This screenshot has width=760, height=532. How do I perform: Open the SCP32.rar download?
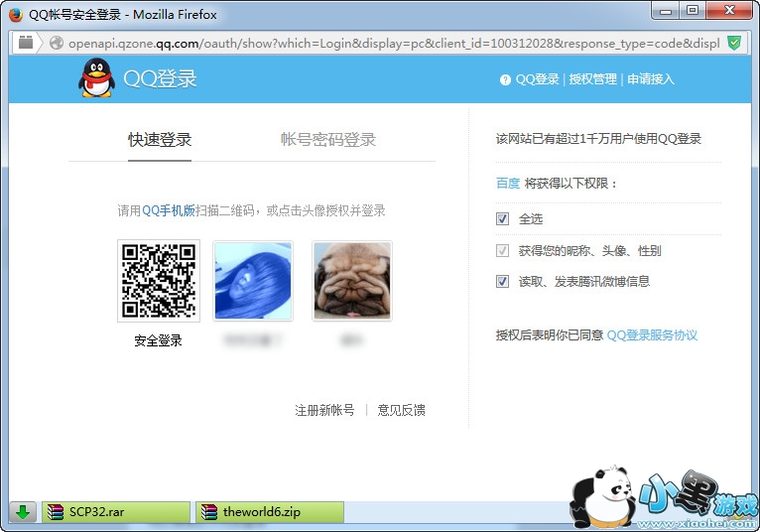(x=116, y=511)
